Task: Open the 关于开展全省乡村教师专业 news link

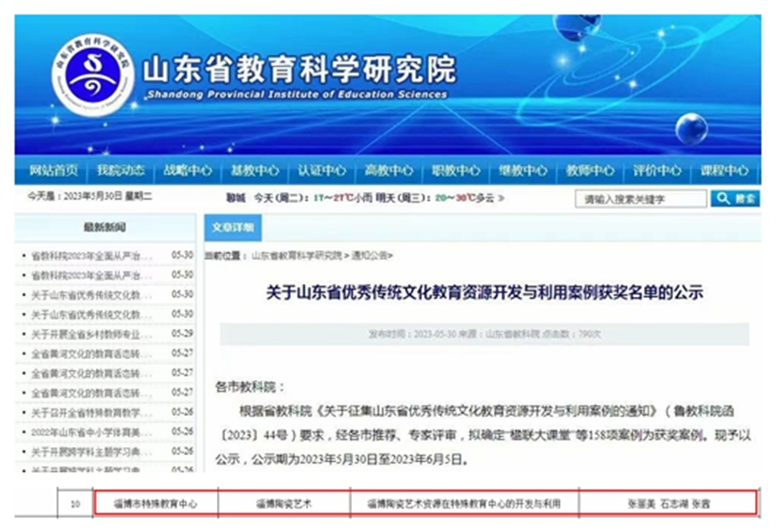Action: (92, 334)
